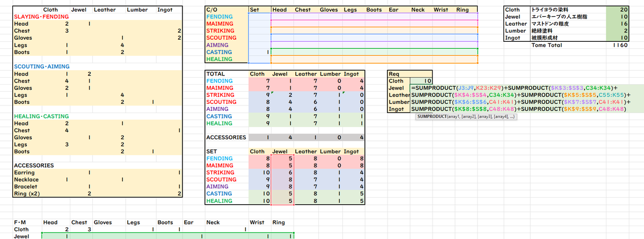Select the 1160 Tome Total value

tap(620, 45)
